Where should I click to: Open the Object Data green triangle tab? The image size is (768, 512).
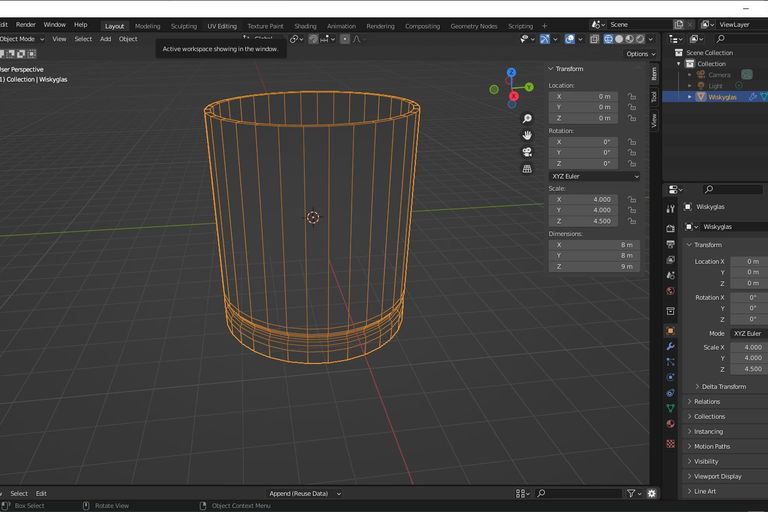click(x=671, y=408)
